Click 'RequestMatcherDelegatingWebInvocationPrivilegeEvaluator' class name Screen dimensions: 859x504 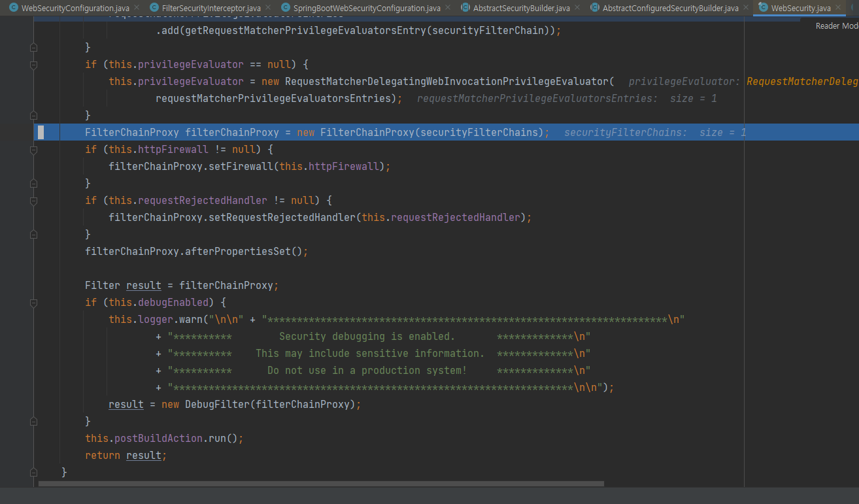pyautogui.click(x=447, y=82)
